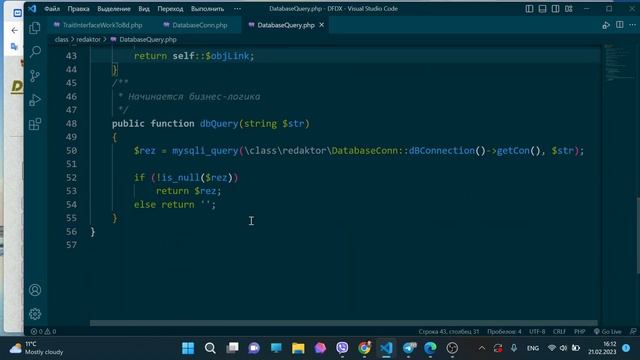This screenshot has width=640, height=360.
Task: Show hidden system tray icons
Action: (482, 348)
